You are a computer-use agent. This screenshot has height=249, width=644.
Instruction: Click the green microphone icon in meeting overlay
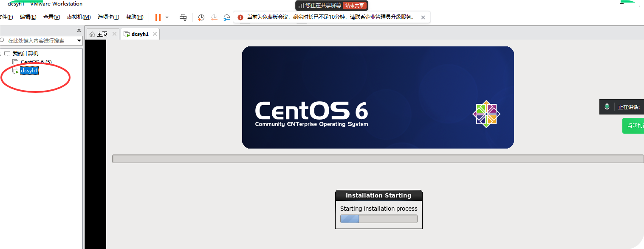[607, 107]
